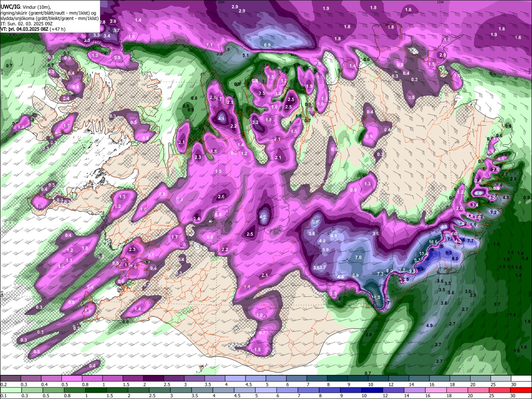Screen dimensions: 532x399
Task: Click the bright red rain swatch after 30
Action: (521, 390)
